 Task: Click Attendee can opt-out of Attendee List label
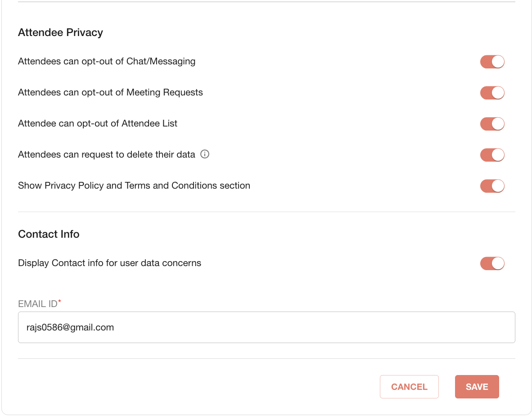click(x=97, y=123)
